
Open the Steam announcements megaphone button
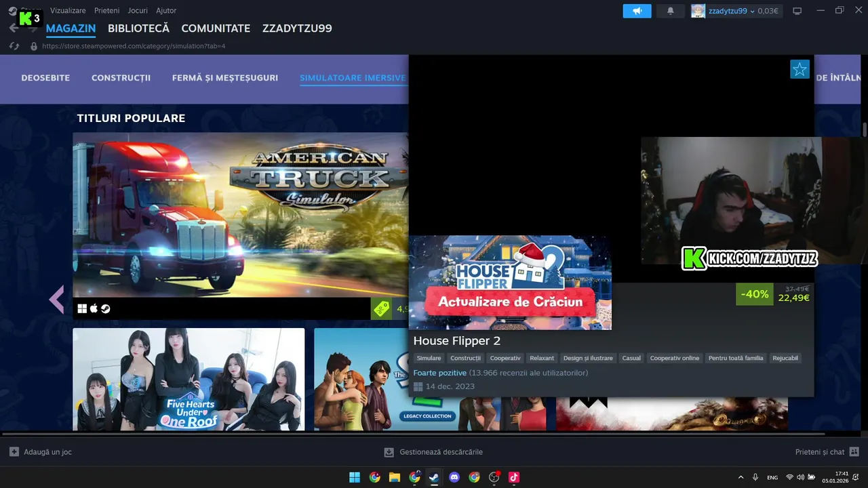tap(637, 11)
